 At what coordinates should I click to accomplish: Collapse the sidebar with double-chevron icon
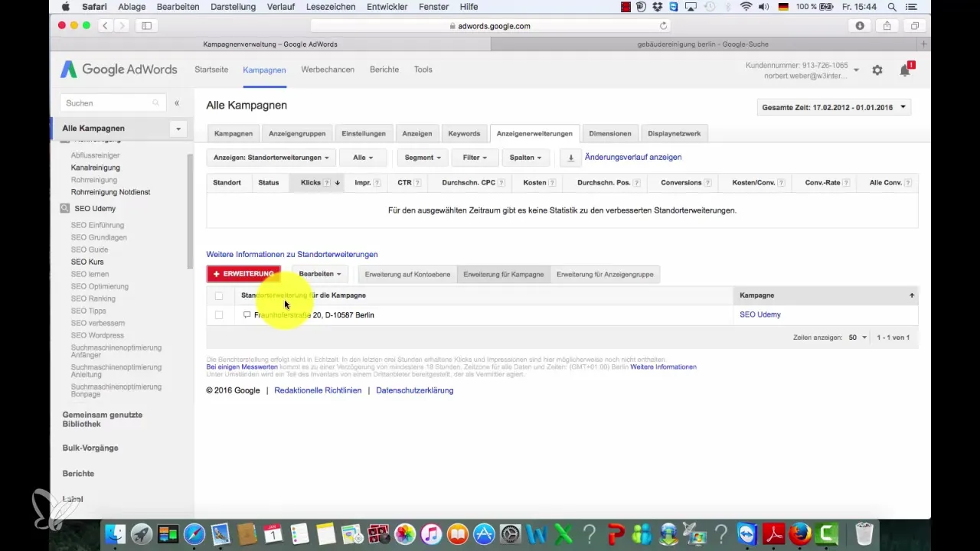pyautogui.click(x=177, y=103)
